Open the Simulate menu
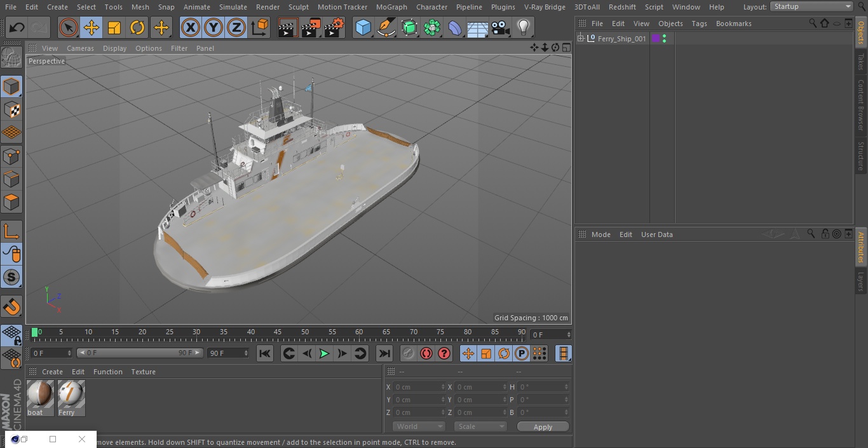The width and height of the screenshot is (868, 448). 233,7
